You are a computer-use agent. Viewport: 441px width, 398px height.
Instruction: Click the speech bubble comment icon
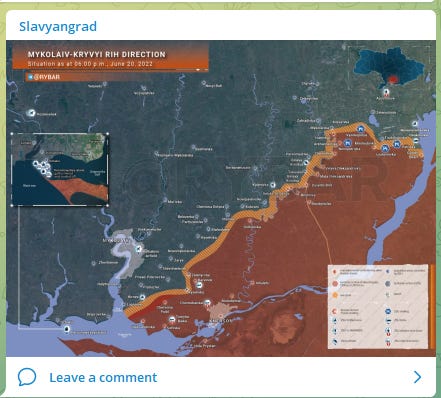27,377
